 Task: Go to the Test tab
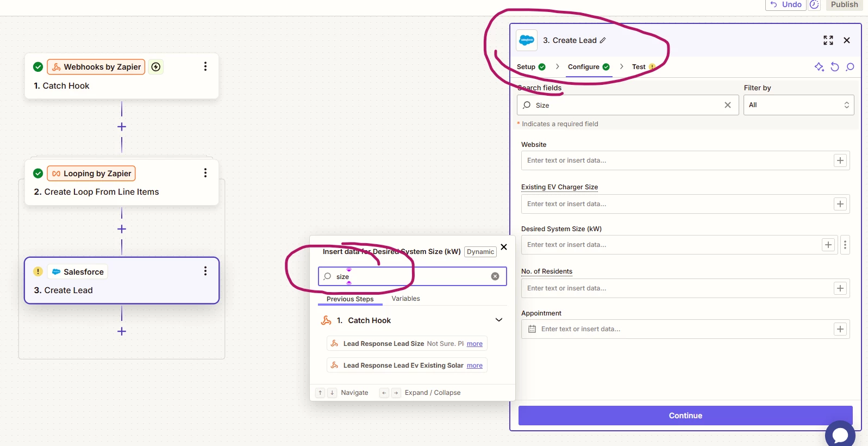(x=644, y=67)
